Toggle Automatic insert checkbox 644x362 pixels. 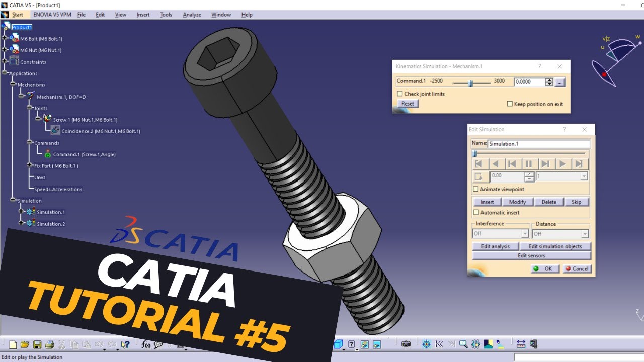click(x=476, y=212)
